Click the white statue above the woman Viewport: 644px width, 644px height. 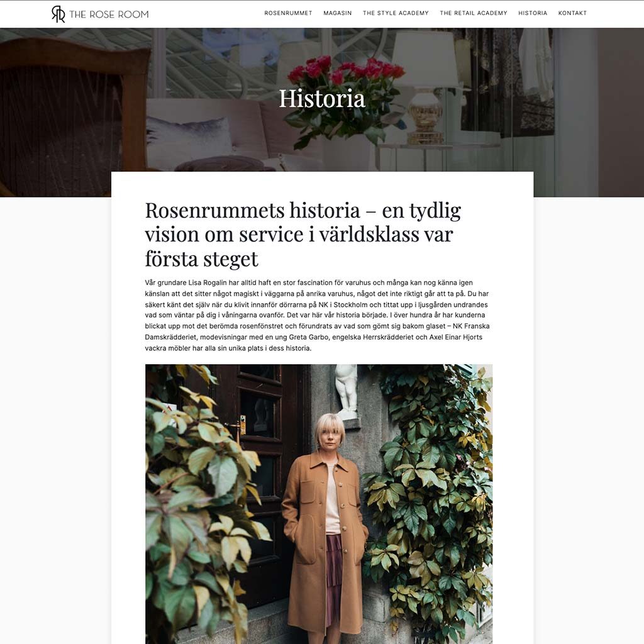347,391
